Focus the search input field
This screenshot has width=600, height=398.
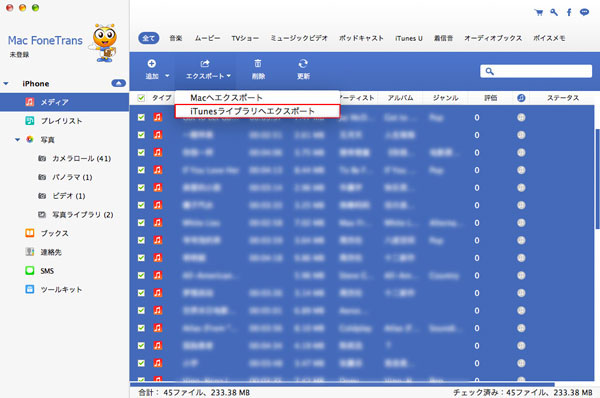(x=536, y=71)
